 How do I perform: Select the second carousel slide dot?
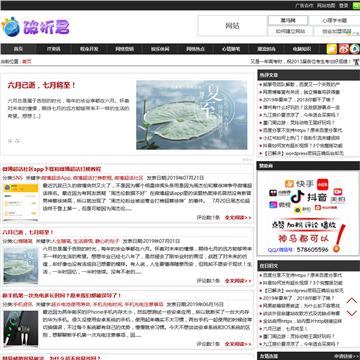click(18, 141)
